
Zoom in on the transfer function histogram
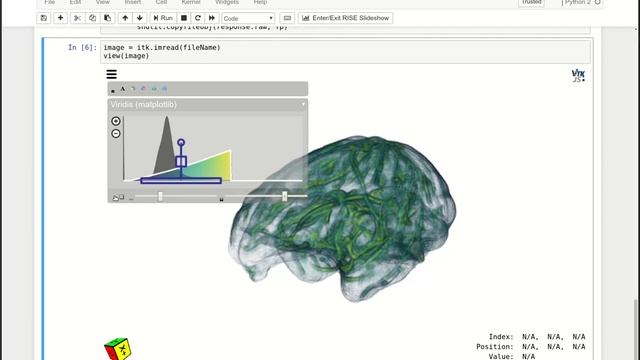pos(116,121)
